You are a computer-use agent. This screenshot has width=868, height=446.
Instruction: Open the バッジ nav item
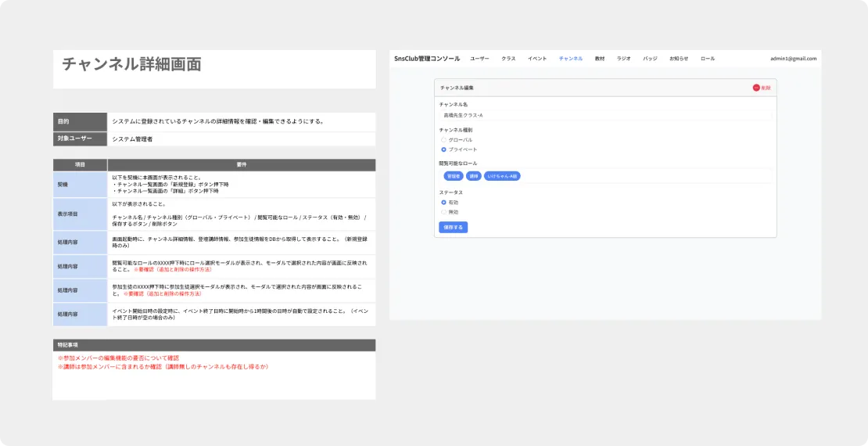point(650,59)
